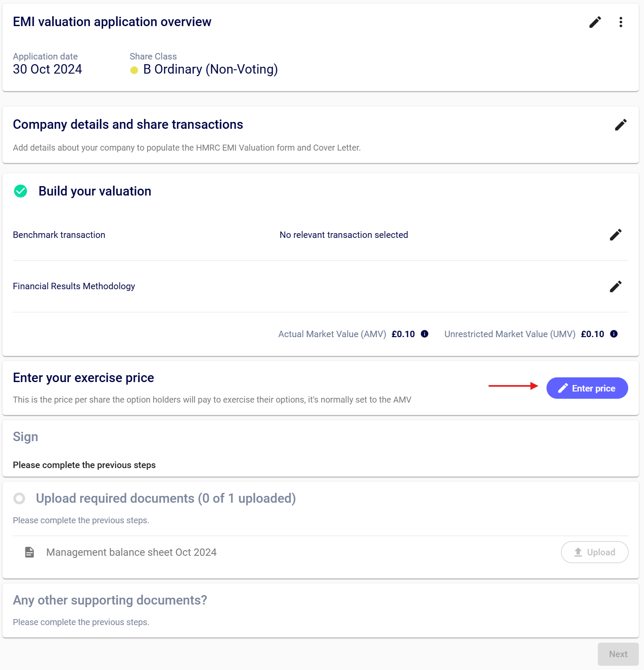644x670 pixels.
Task: Click the green Build your valuation checkmark
Action: tap(21, 191)
